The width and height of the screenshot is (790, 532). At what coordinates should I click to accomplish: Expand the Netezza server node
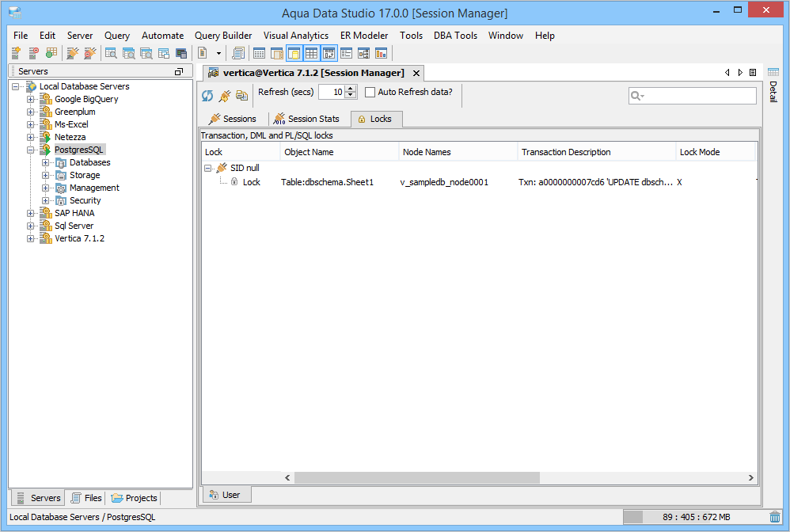(31, 137)
